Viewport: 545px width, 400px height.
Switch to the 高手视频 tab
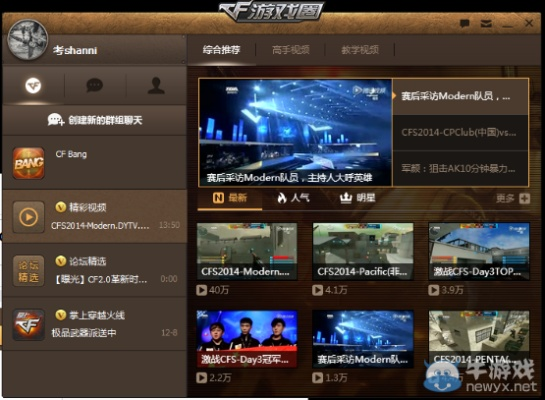click(x=291, y=50)
